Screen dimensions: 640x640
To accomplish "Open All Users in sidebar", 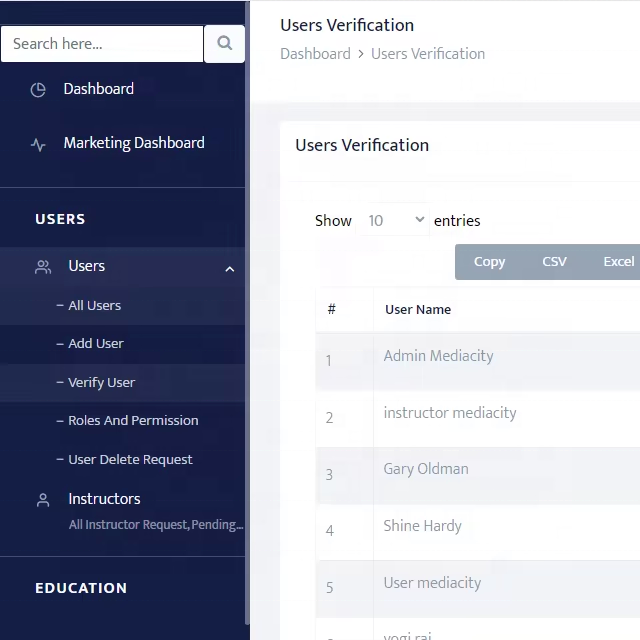I will pos(94,306).
